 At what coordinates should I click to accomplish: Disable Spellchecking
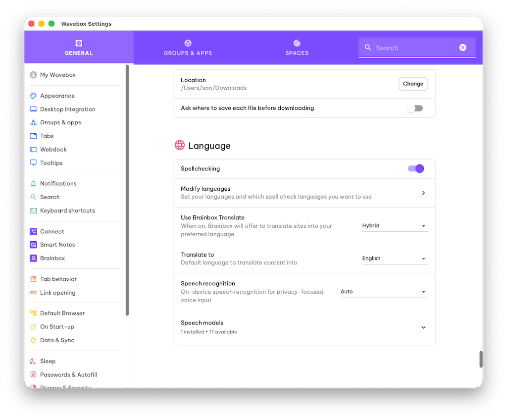coord(416,168)
